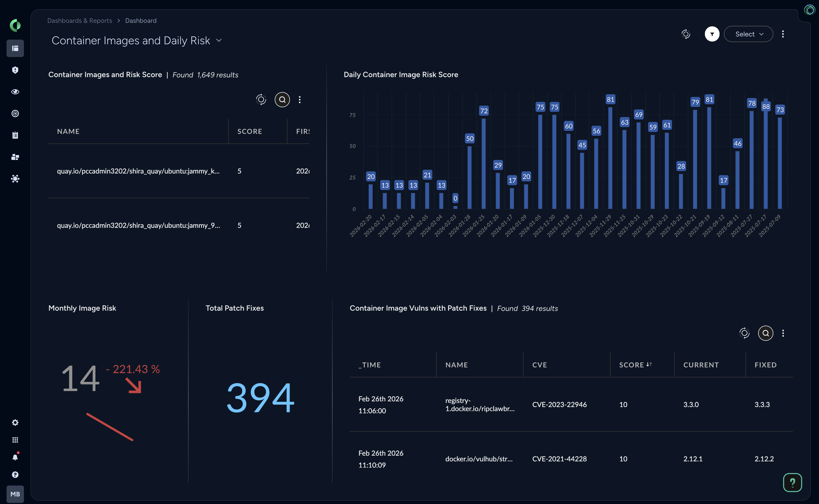
Task: Open the CVE-2021-44228 table row
Action: tap(559, 459)
